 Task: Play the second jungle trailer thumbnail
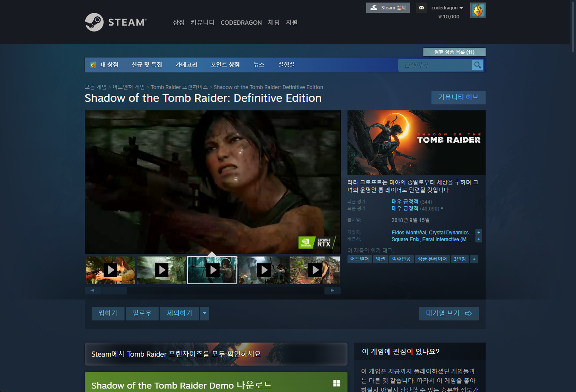tap(162, 270)
